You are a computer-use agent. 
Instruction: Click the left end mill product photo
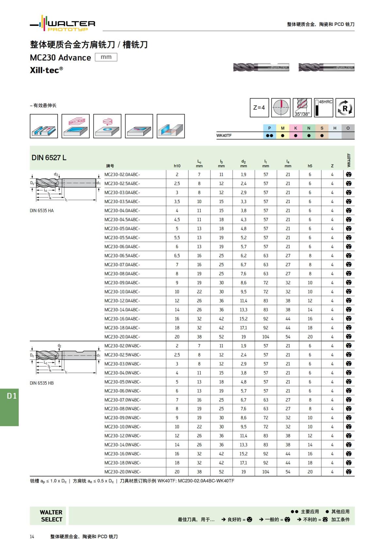click(261, 67)
